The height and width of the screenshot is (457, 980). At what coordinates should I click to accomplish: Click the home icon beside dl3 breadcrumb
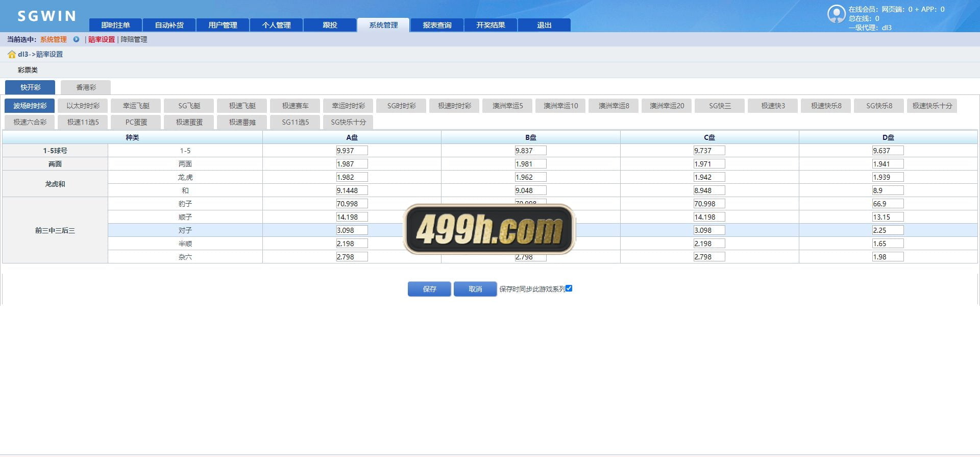[x=11, y=54]
